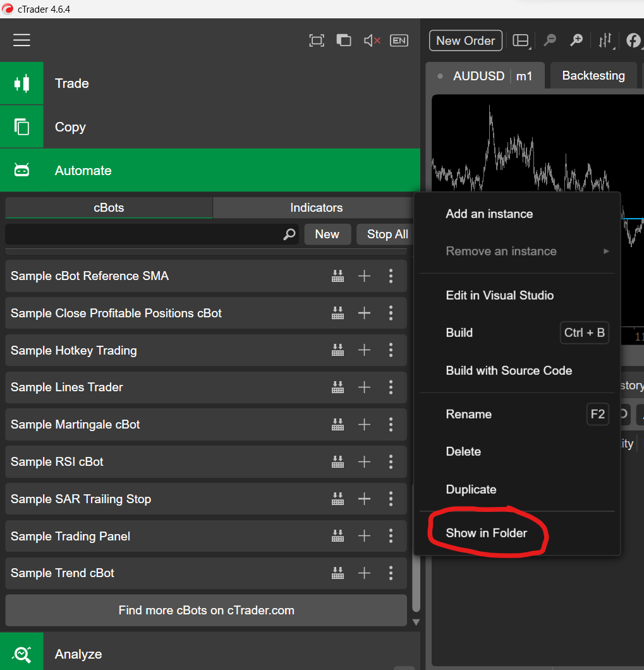Add instance to Sample SAR Trailing Stop
644x670 pixels.
coord(364,499)
